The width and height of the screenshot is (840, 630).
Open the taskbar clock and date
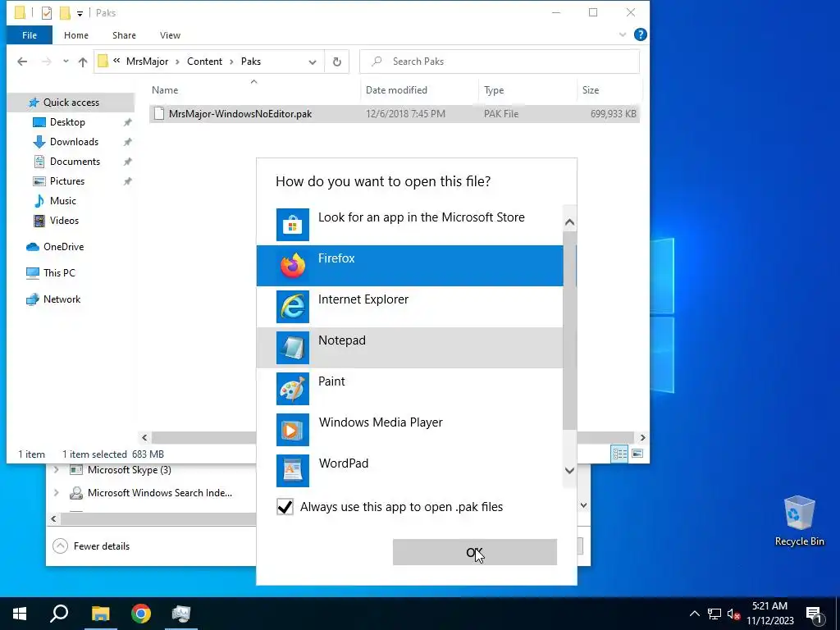coord(769,614)
